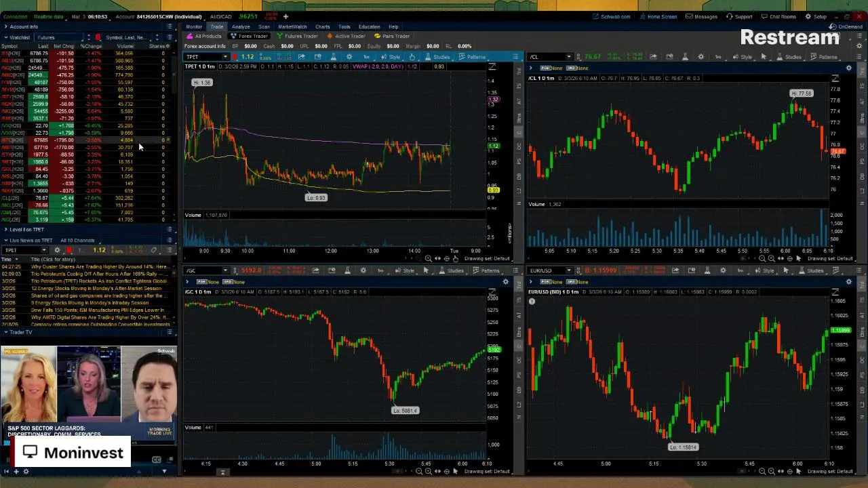Click the Live News TPET symbol field

pos(25,251)
